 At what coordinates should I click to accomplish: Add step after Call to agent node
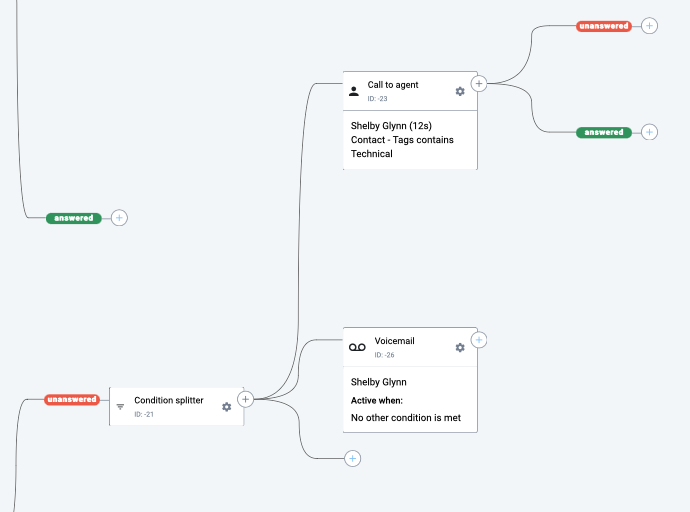click(x=479, y=84)
